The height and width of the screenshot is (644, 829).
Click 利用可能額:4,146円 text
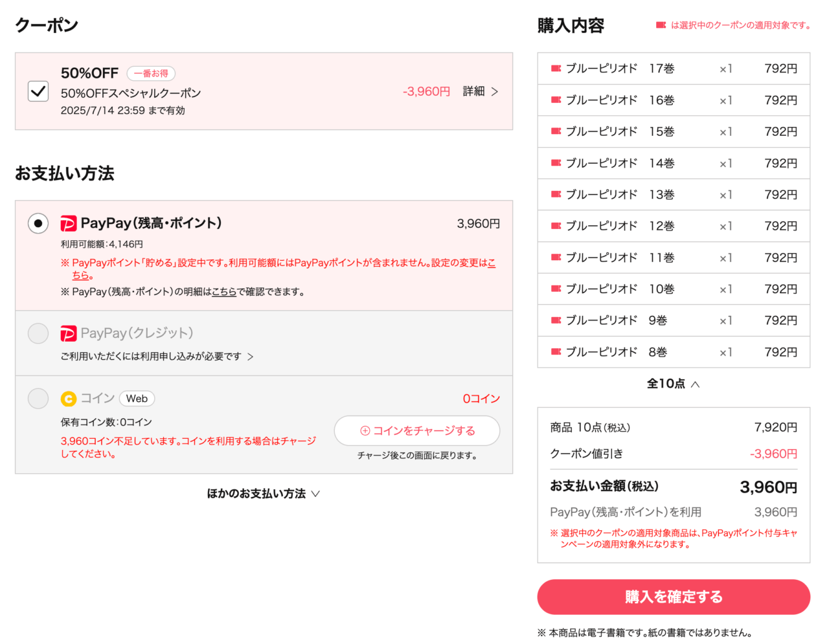pos(102,244)
